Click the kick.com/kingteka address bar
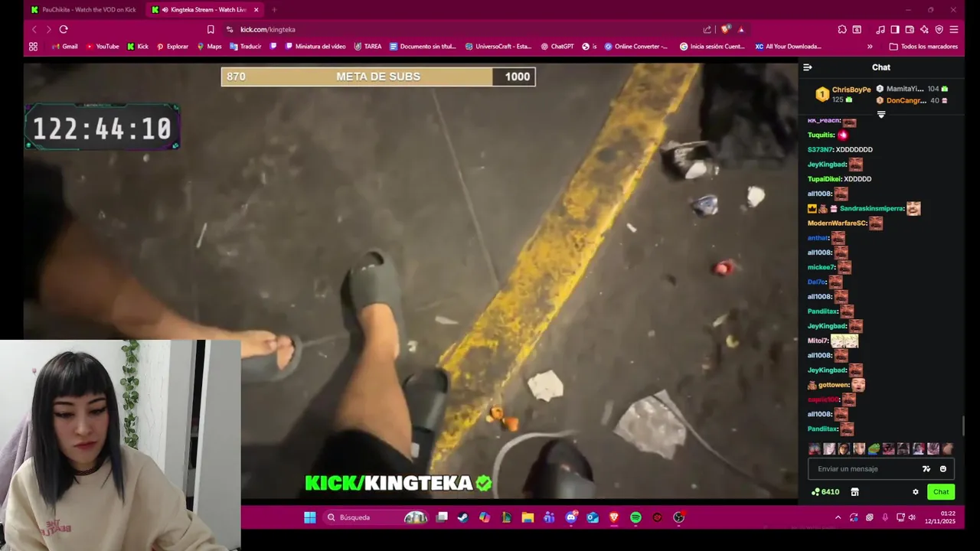980x551 pixels. pos(459,29)
